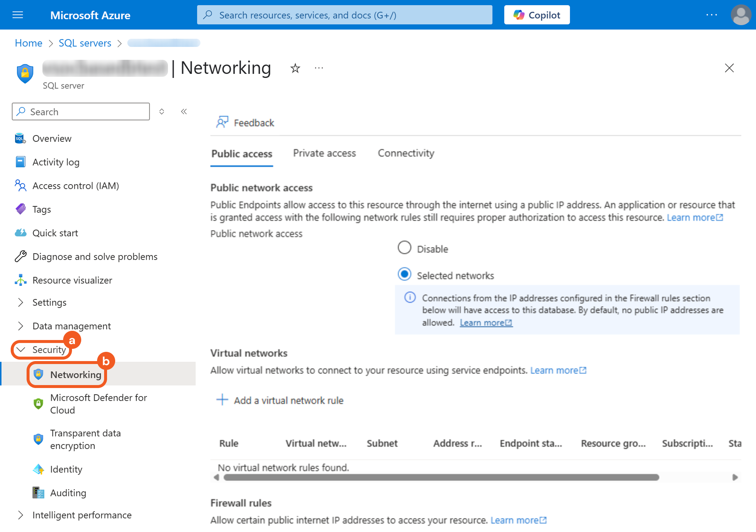Switch to the Connectivity tab
The image size is (756, 532).
406,153
